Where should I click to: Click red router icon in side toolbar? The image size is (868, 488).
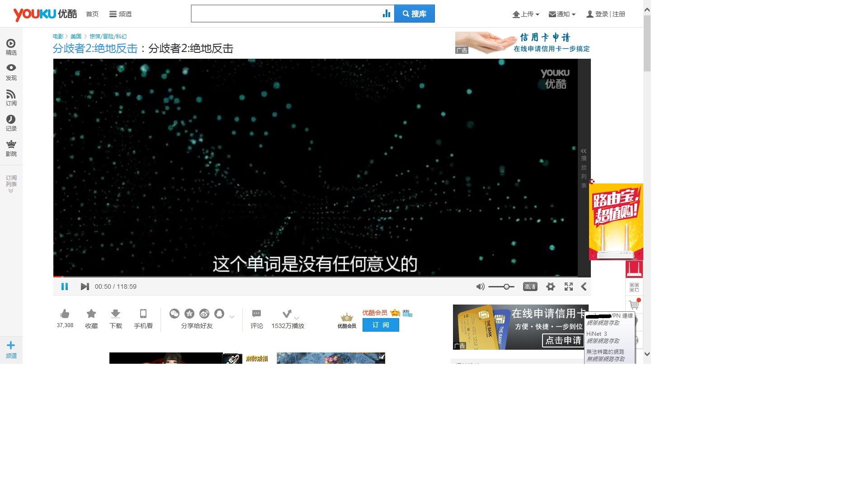point(634,269)
